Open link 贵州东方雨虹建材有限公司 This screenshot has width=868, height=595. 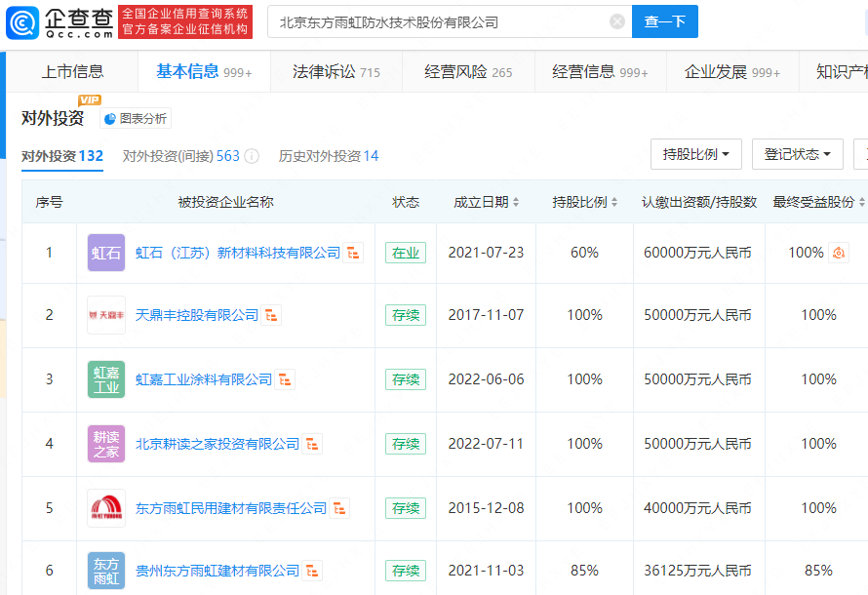(217, 571)
